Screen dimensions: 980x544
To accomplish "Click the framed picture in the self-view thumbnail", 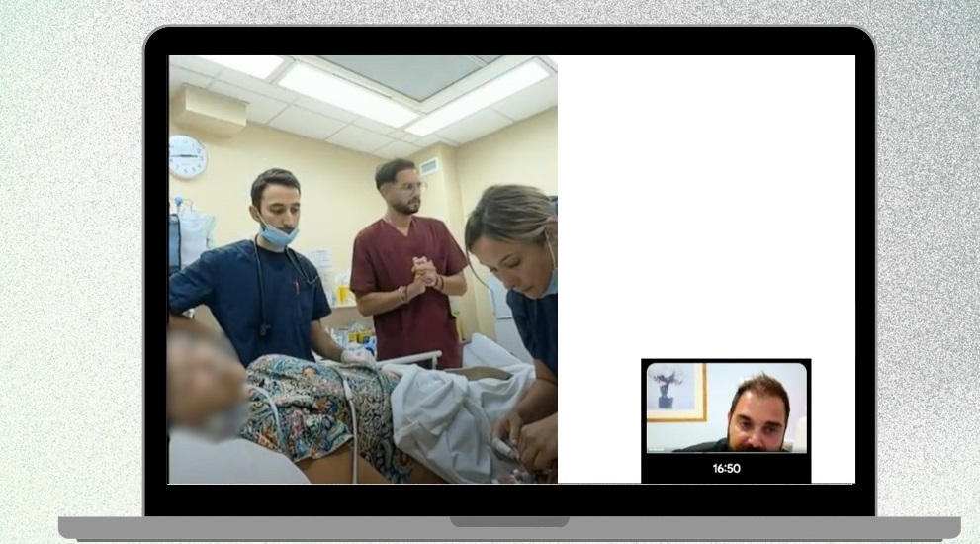I will pyautogui.click(x=677, y=391).
